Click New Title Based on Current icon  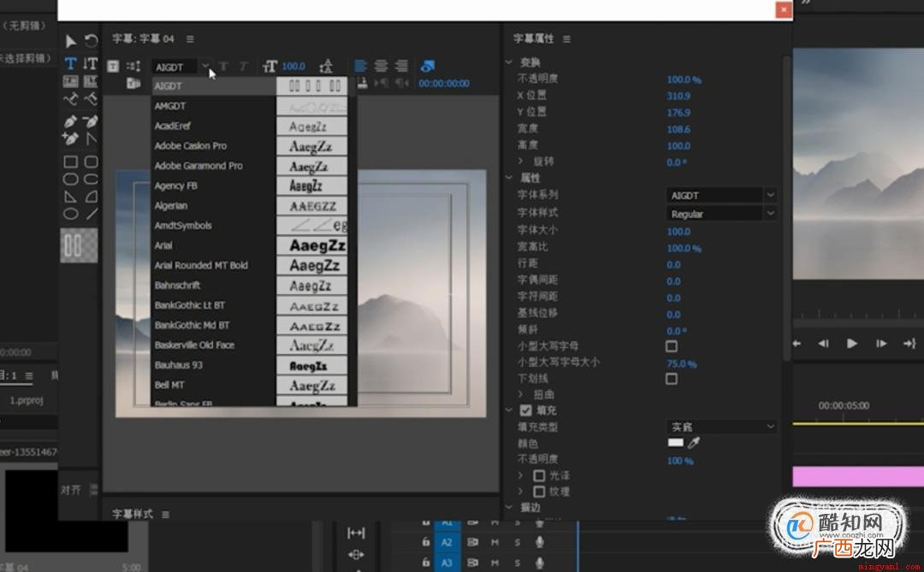pyautogui.click(x=113, y=67)
